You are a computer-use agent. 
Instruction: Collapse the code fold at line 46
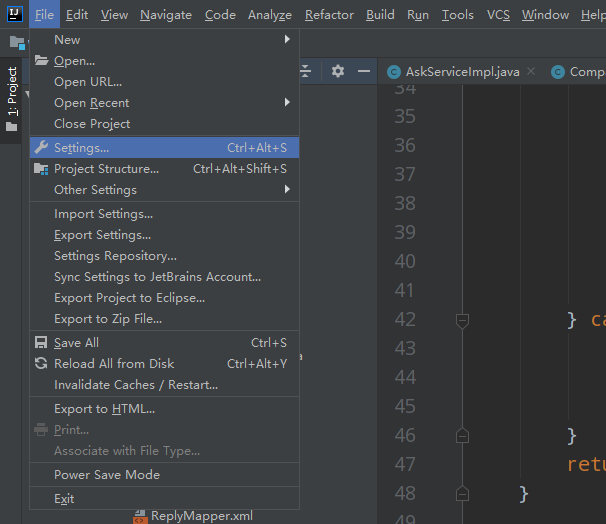(x=462, y=436)
